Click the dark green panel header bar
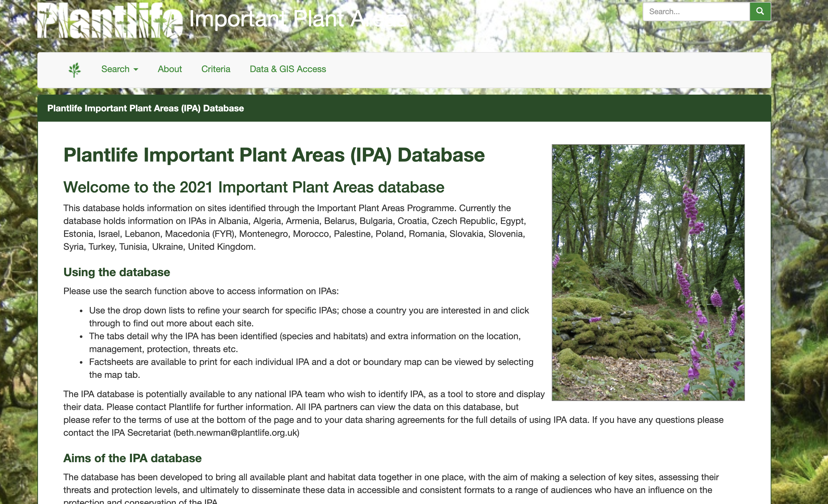 pyautogui.click(x=404, y=108)
